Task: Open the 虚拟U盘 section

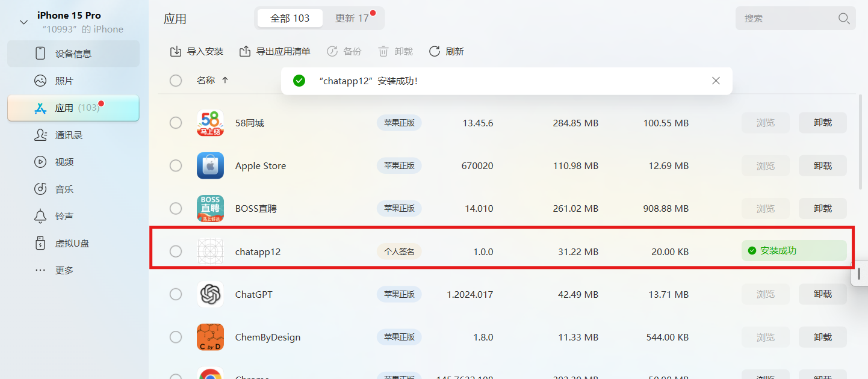Action: pyautogui.click(x=73, y=243)
